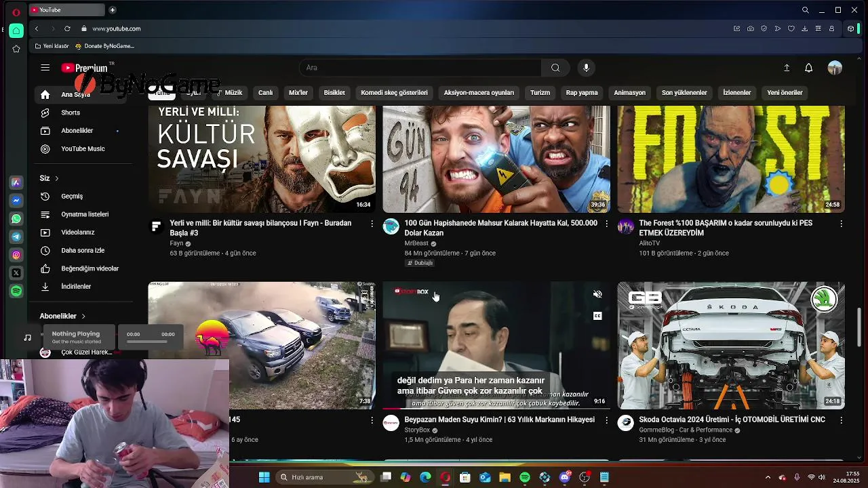
Task: Select the Animasyon filter chip
Action: click(630, 93)
